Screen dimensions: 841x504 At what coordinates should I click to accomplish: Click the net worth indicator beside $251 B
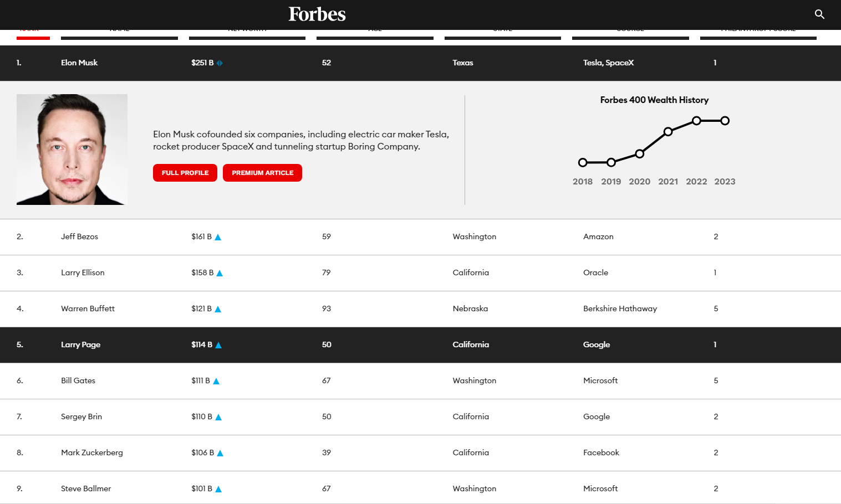[220, 63]
